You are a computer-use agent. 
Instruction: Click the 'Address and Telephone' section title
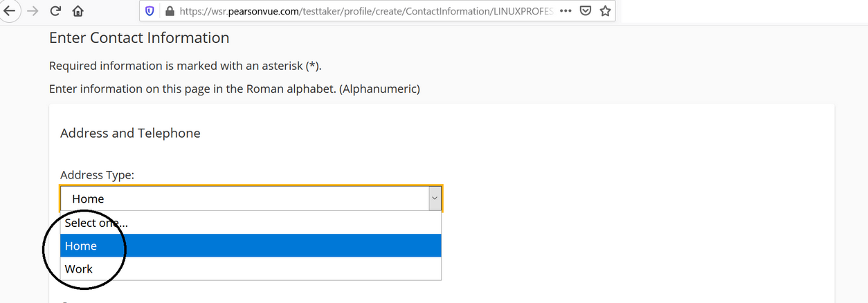(x=130, y=133)
